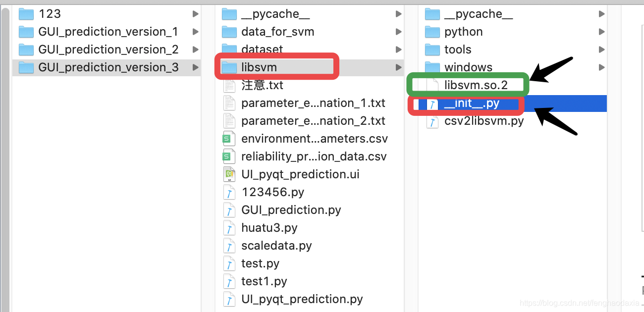Expand the windows folder using its arrow
644x312 pixels.
point(601,67)
